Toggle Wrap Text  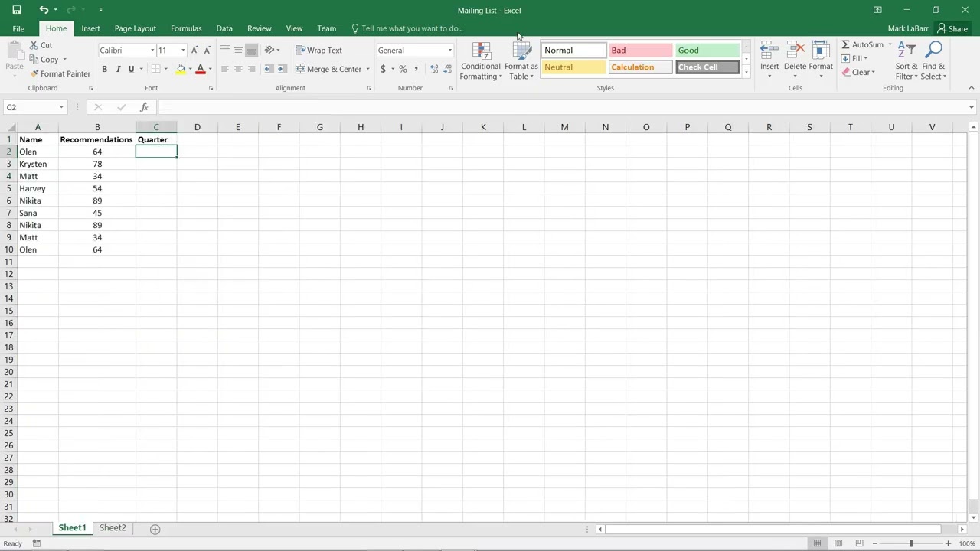(x=319, y=51)
